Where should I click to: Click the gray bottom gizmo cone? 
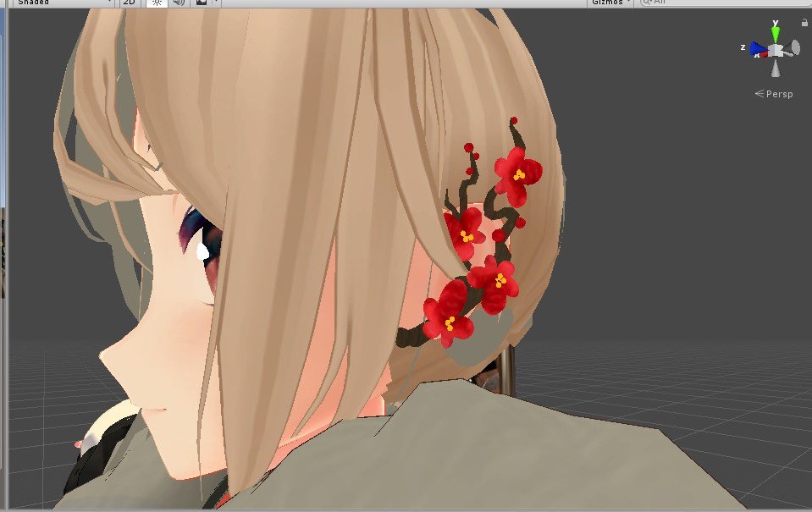pos(776,69)
